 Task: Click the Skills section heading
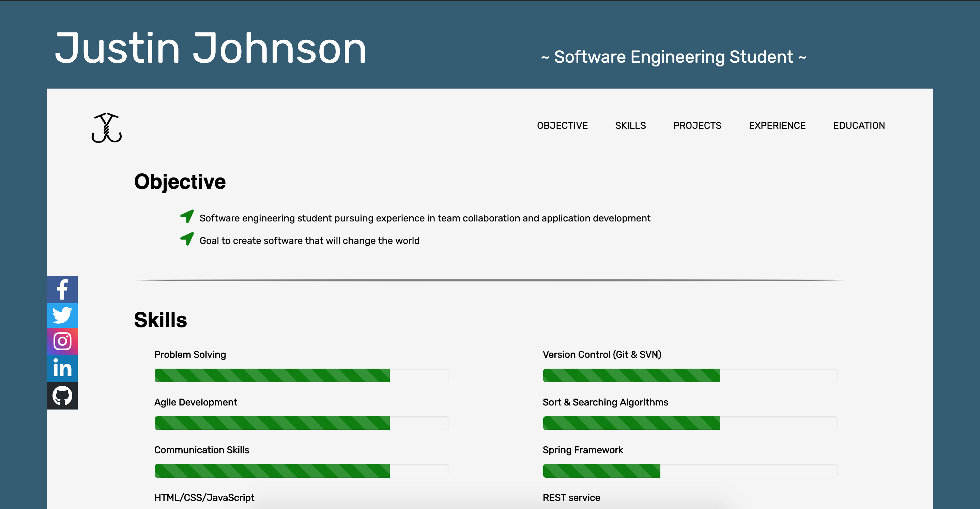[160, 320]
